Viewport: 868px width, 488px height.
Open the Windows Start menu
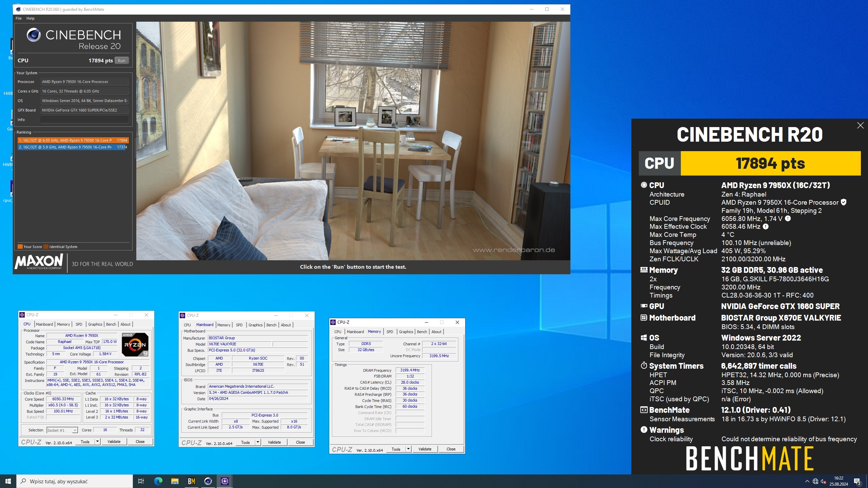[8, 481]
